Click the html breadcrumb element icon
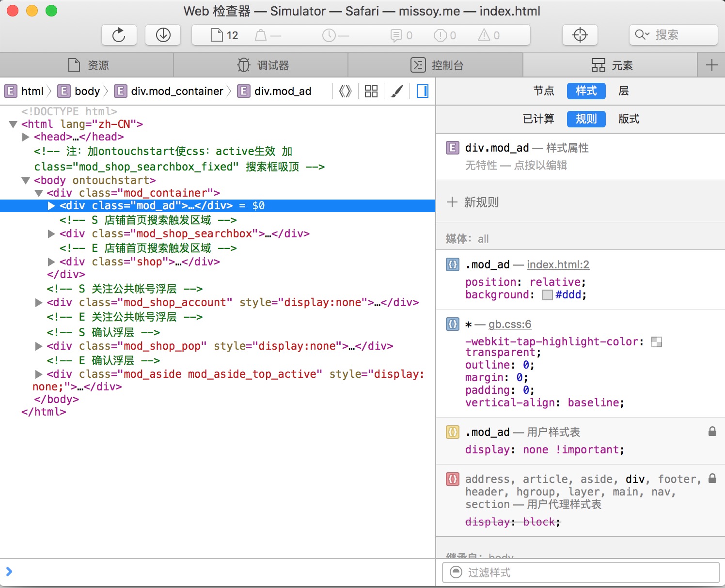This screenshot has width=725, height=588. (x=10, y=91)
